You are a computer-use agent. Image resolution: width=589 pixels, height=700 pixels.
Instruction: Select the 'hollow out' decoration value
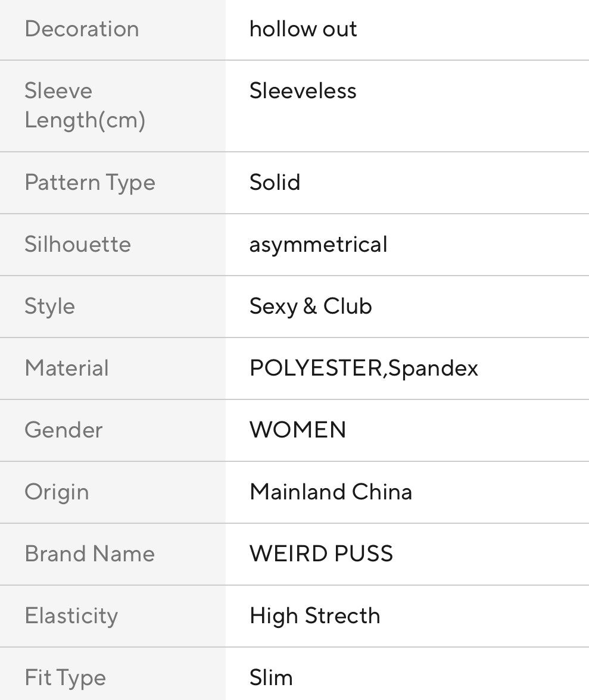[303, 29]
